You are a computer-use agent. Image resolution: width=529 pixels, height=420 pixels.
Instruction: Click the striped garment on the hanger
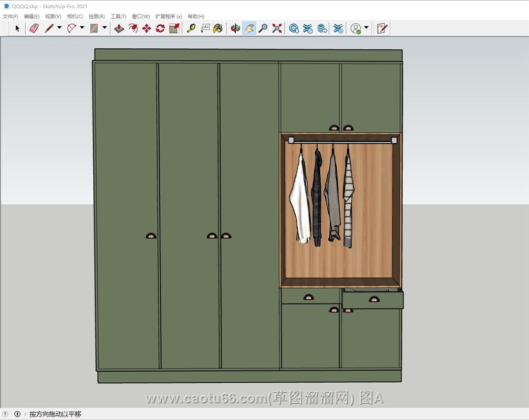pyautogui.click(x=348, y=201)
